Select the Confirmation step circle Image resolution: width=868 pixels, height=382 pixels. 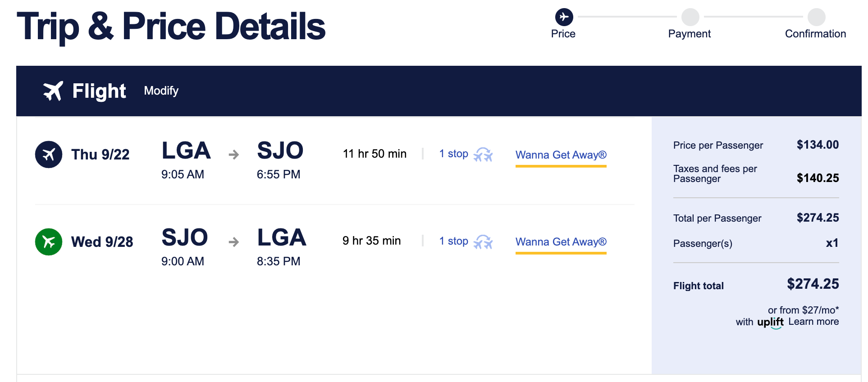point(816,17)
